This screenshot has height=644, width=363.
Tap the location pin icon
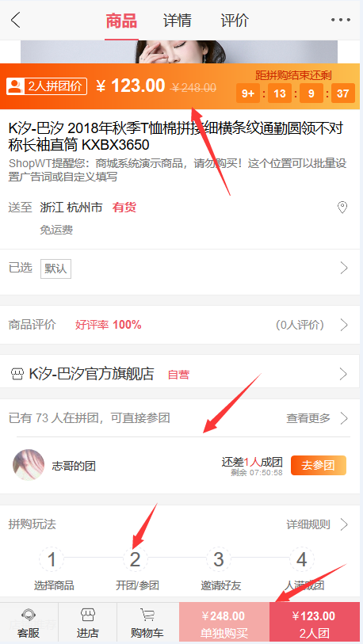(x=342, y=208)
